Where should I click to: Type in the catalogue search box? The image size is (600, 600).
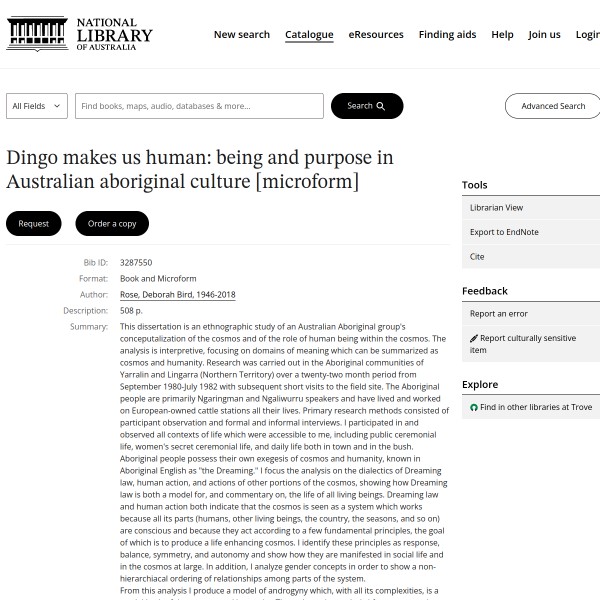(199, 106)
